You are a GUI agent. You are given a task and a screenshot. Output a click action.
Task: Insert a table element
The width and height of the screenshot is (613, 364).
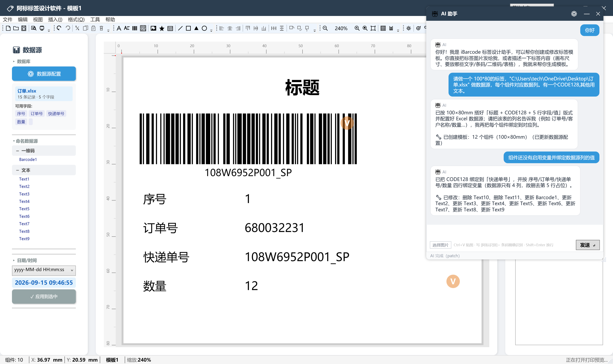click(x=170, y=28)
